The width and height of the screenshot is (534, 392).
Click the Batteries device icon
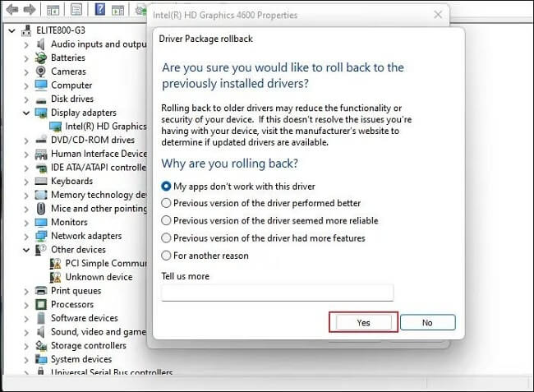coord(41,58)
